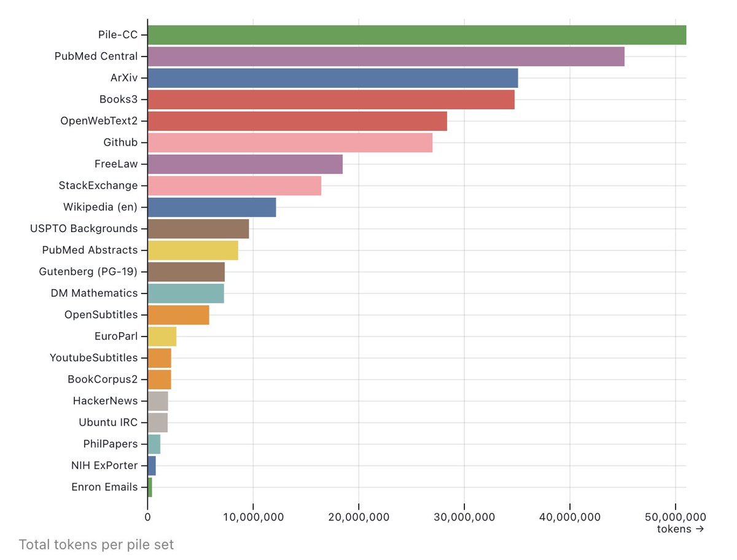737x560 pixels.
Task: Click the FreeLaw bar
Action: tap(246, 163)
